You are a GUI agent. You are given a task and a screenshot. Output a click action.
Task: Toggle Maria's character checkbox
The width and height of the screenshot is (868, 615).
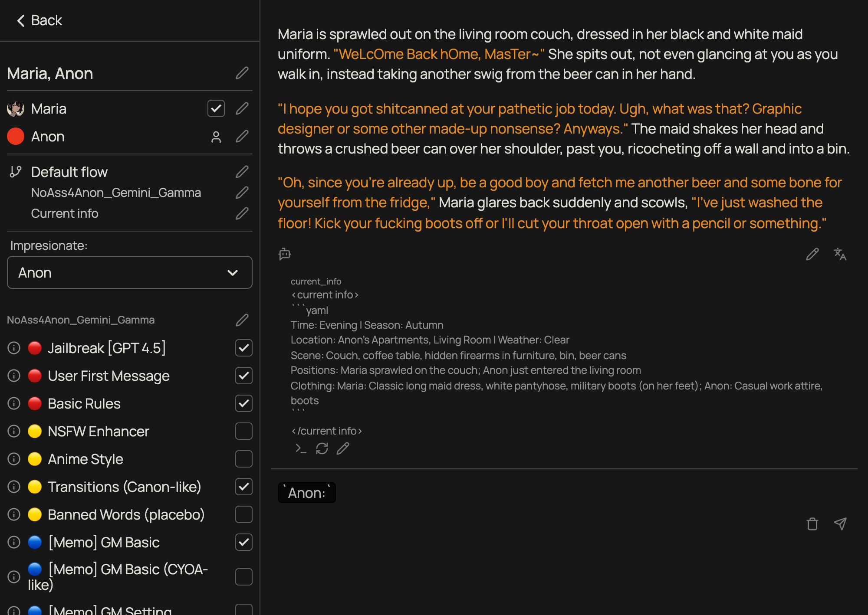pos(216,108)
